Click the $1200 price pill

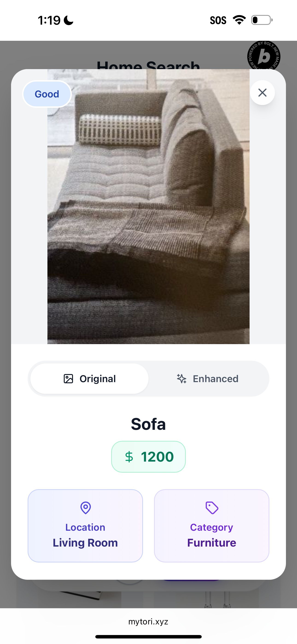coord(148,457)
